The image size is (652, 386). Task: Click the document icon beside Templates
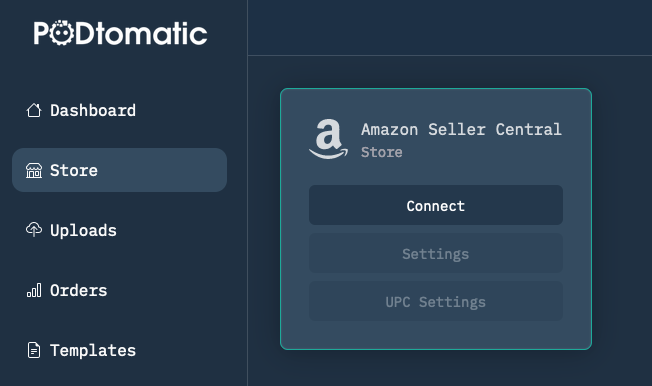coord(34,350)
